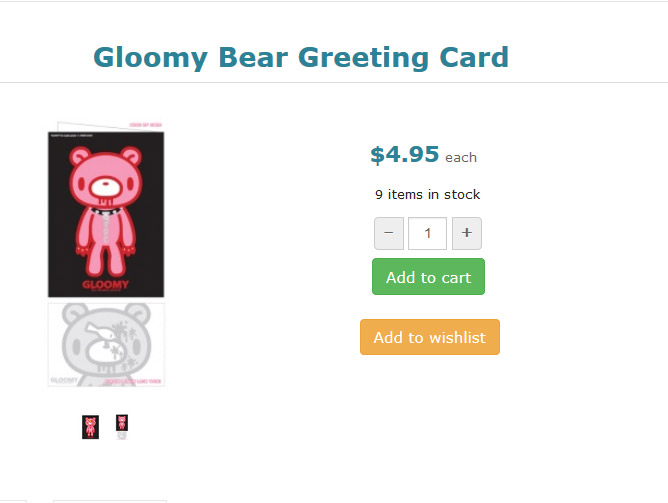Image resolution: width=668 pixels, height=503 pixels.
Task: Click the red GLOOMY logo on the card
Action: click(105, 285)
